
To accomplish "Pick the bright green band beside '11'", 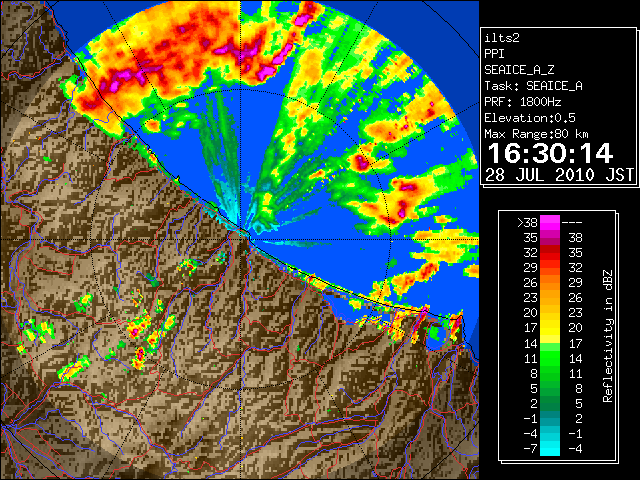I will [550, 358].
